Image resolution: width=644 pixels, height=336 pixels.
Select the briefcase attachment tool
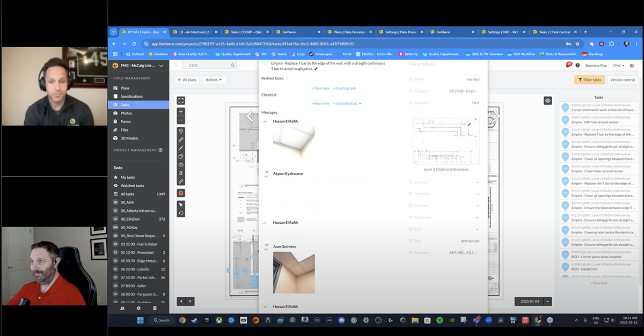click(x=181, y=165)
